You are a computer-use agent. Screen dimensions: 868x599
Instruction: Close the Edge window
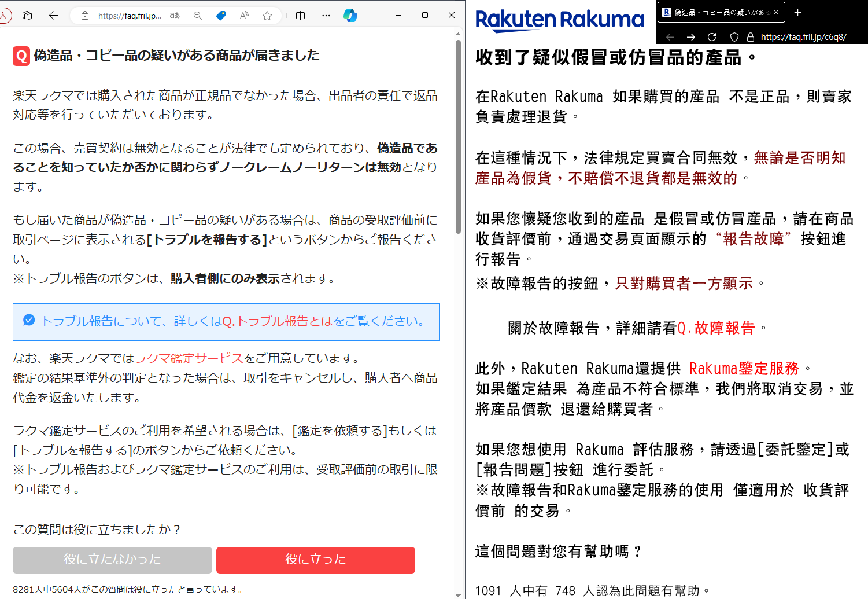click(452, 16)
